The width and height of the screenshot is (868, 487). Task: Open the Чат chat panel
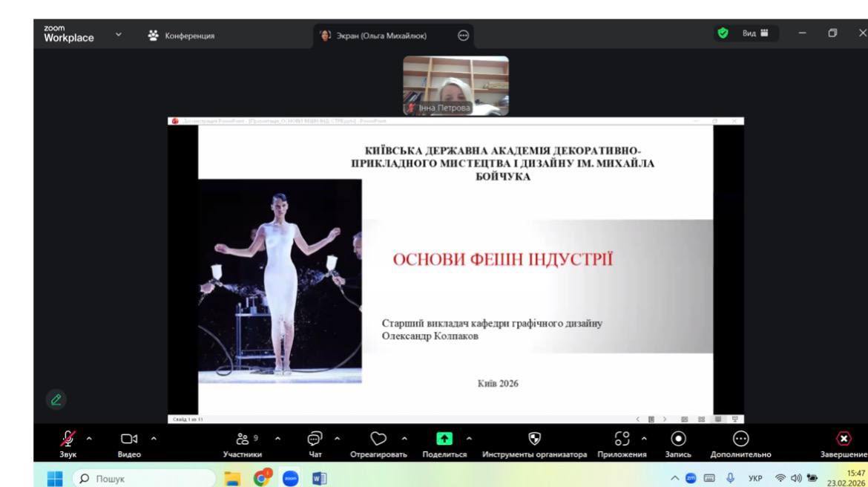point(315,439)
